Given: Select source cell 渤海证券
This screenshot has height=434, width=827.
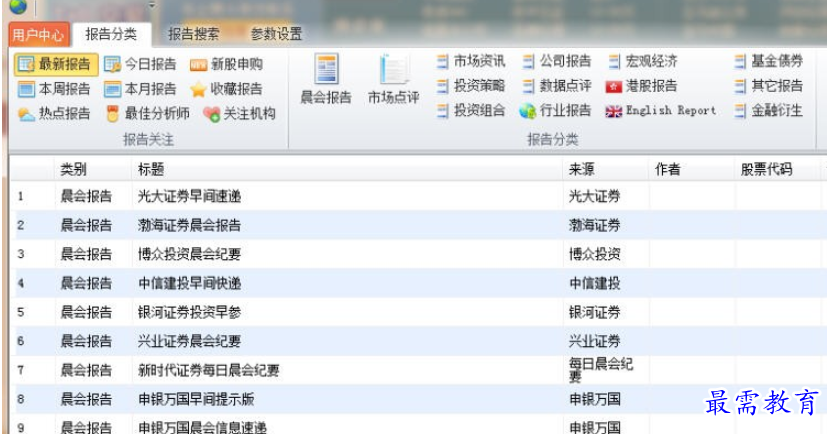Looking at the screenshot, I should coord(594,225).
